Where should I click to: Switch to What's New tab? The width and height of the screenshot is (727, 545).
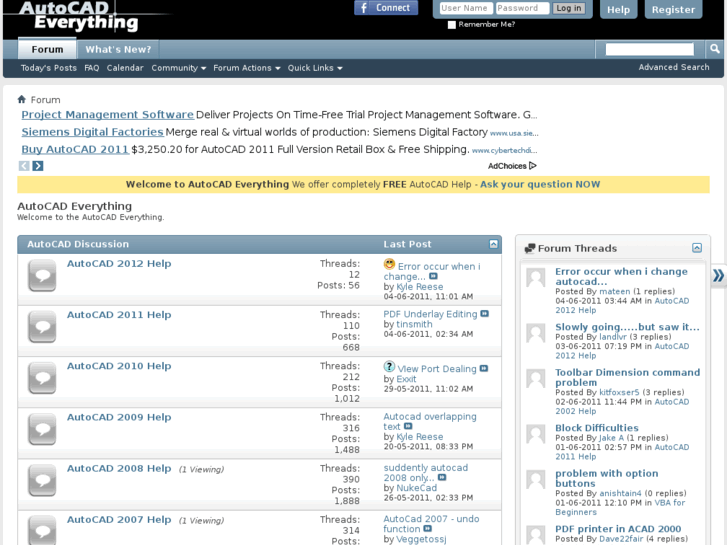pos(118,49)
